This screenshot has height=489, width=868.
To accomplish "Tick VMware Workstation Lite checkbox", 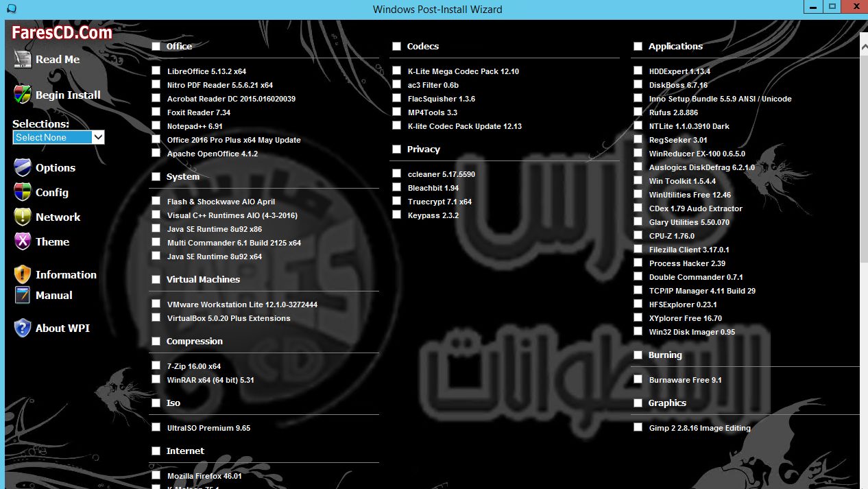I will click(x=156, y=304).
